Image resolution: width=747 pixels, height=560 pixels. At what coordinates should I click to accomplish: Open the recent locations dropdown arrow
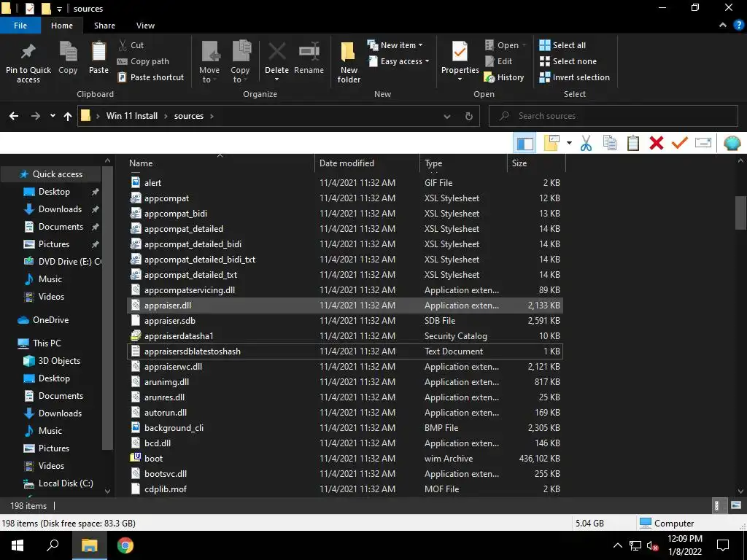53,116
